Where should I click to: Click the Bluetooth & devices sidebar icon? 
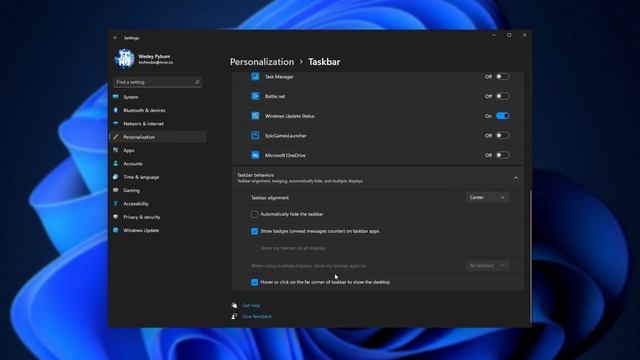(x=116, y=110)
